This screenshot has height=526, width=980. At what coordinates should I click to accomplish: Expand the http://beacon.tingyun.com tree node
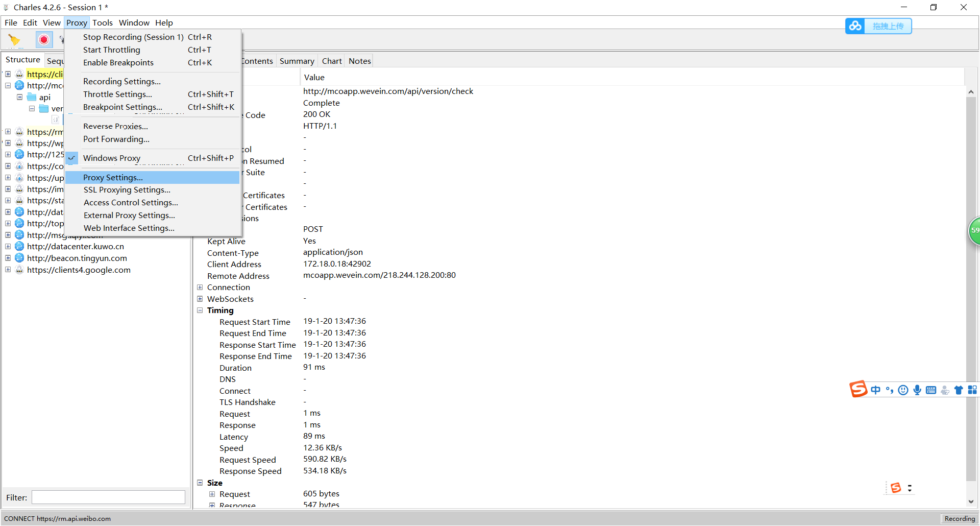(8, 258)
